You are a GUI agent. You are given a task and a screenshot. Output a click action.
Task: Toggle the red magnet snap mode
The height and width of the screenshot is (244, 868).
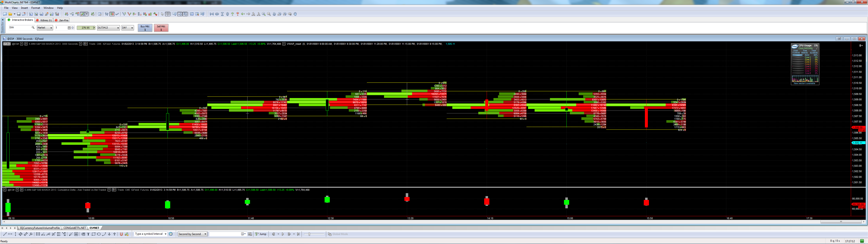click(x=121, y=234)
